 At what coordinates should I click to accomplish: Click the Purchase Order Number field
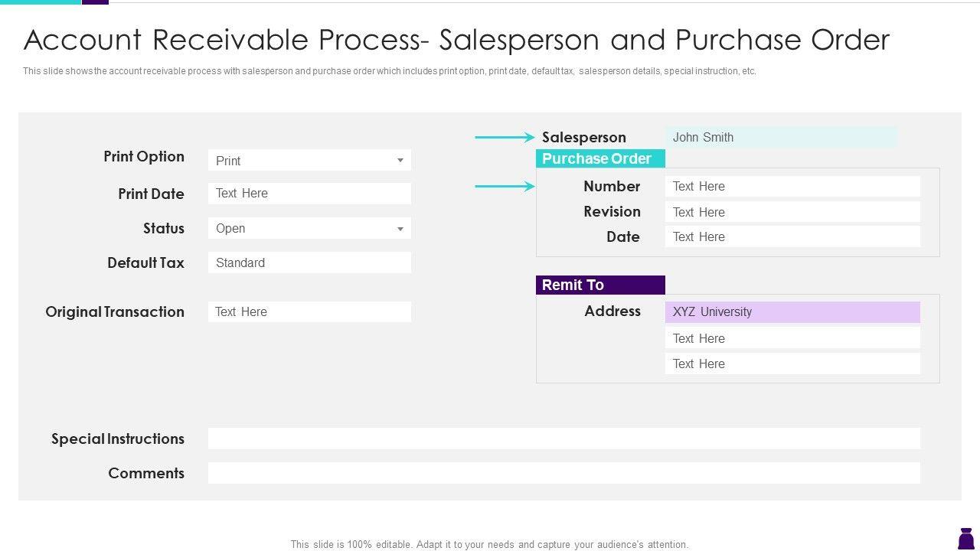(x=792, y=186)
